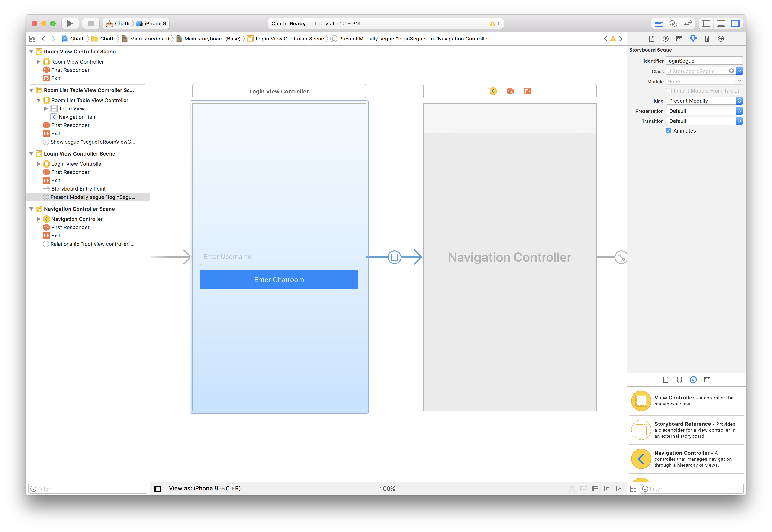
Task: Open the Connections inspector
Action: coord(721,39)
